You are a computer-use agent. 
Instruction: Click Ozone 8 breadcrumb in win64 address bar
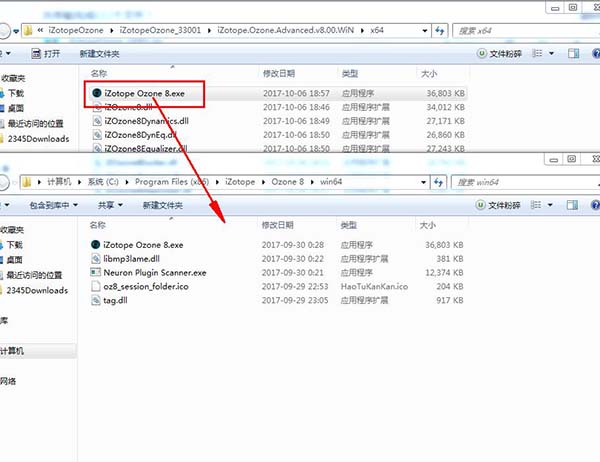[x=288, y=182]
